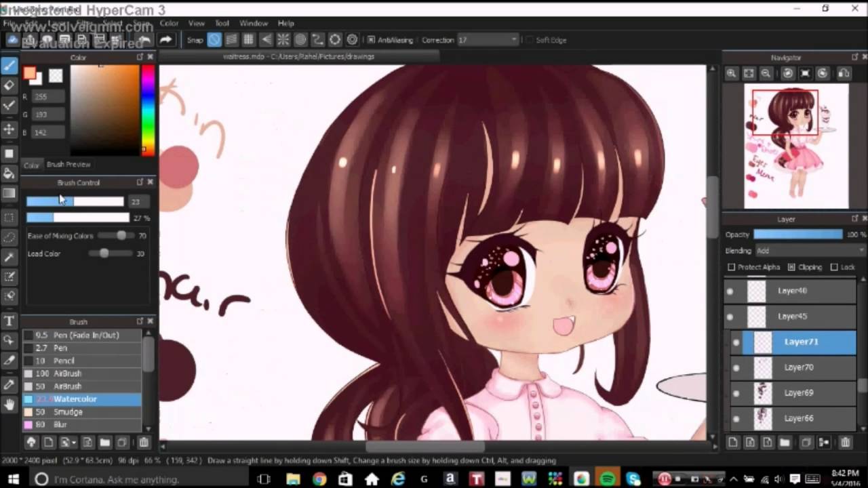Click the rainbow hue bar

(x=147, y=110)
